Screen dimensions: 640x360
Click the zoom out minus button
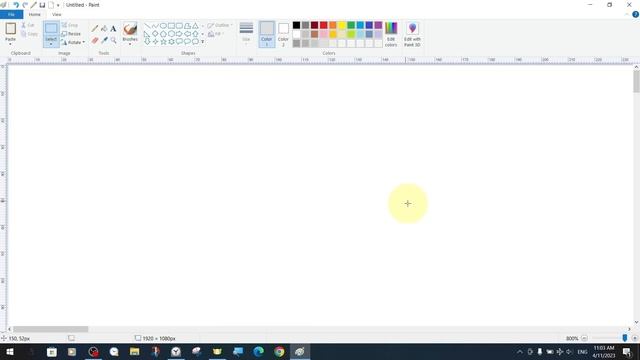(x=584, y=338)
